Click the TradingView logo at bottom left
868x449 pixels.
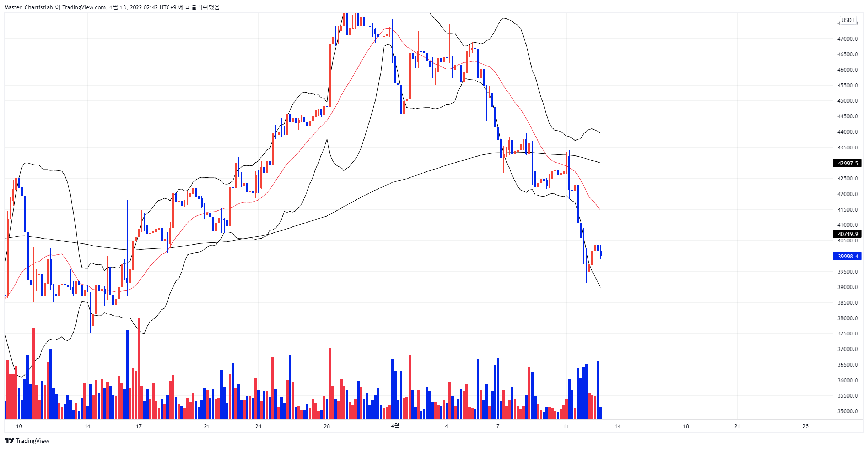pos(27,440)
